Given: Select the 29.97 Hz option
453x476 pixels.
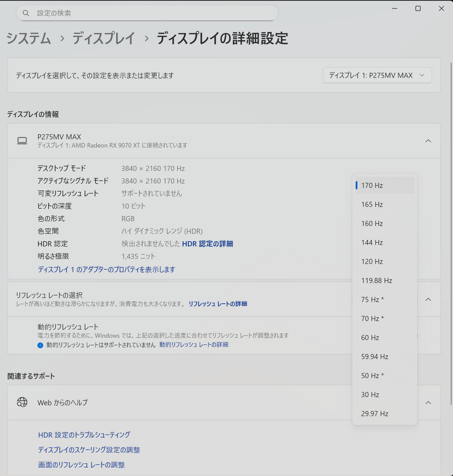Looking at the screenshot, I should [x=374, y=413].
